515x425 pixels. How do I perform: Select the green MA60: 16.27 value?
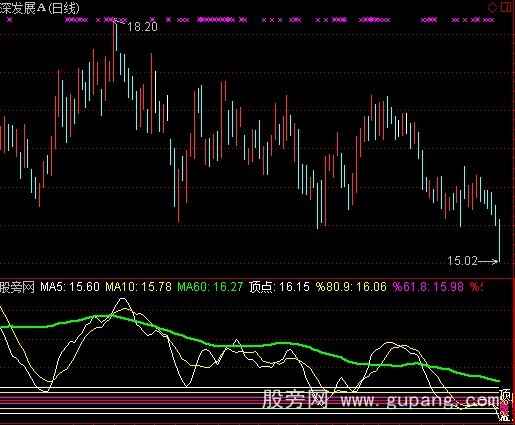point(210,287)
